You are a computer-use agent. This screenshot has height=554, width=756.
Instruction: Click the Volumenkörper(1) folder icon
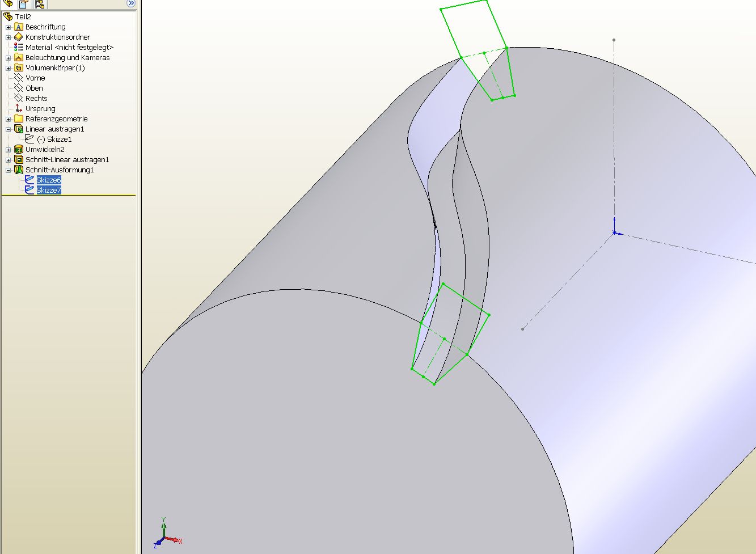19,67
